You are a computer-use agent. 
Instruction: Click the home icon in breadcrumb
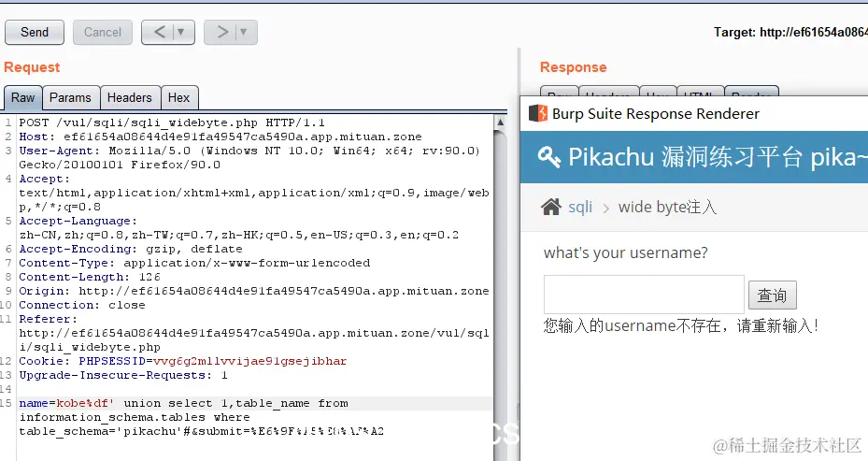[551, 207]
